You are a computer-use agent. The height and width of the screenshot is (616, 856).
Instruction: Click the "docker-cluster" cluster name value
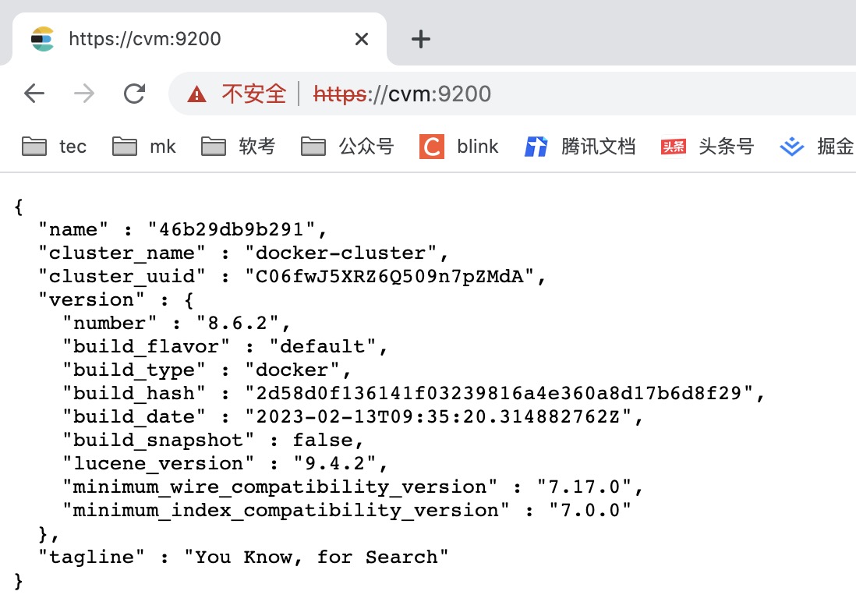[341, 253]
